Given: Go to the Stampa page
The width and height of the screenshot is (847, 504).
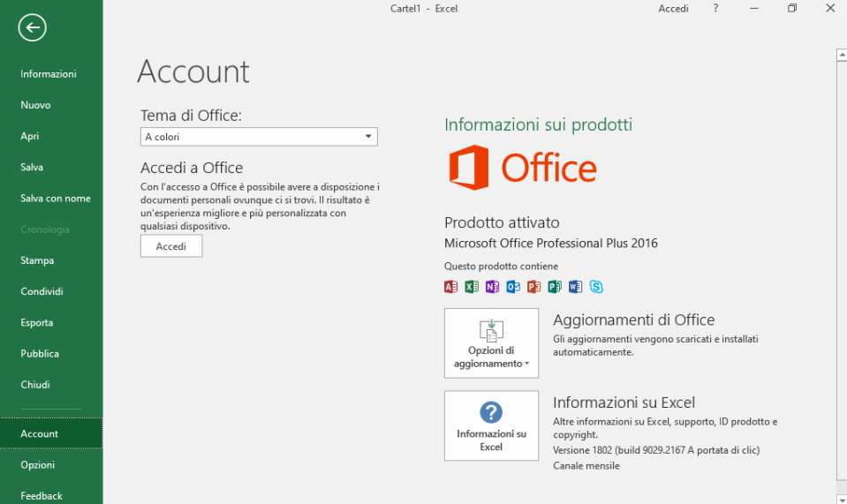Looking at the screenshot, I should click(x=37, y=260).
